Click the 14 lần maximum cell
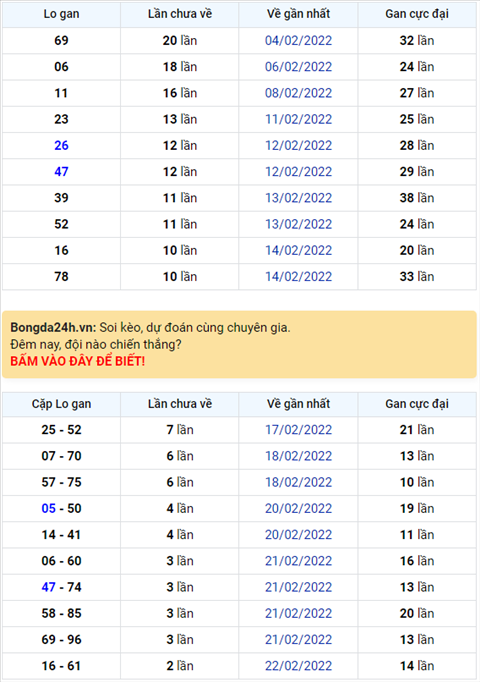This screenshot has height=682, width=480. pyautogui.click(x=417, y=665)
